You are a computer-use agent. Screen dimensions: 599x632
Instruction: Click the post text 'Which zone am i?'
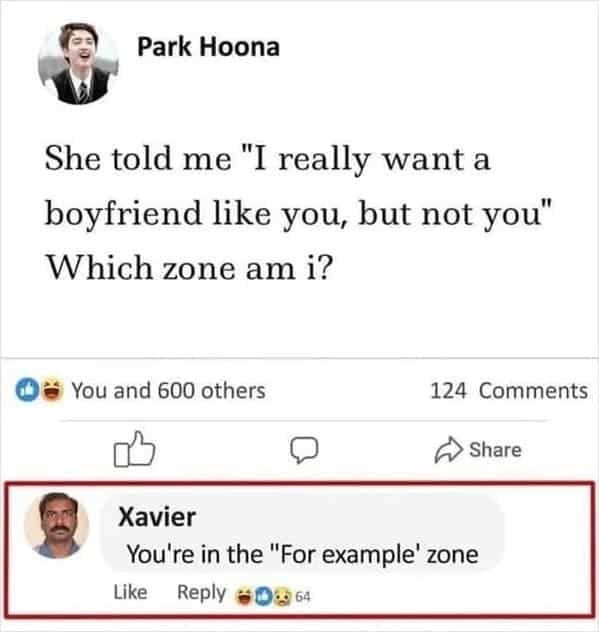[x=189, y=268]
